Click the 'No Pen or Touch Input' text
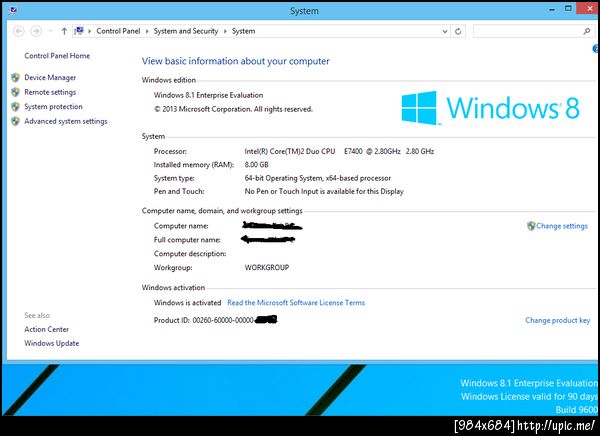The image size is (600, 436). [x=324, y=191]
